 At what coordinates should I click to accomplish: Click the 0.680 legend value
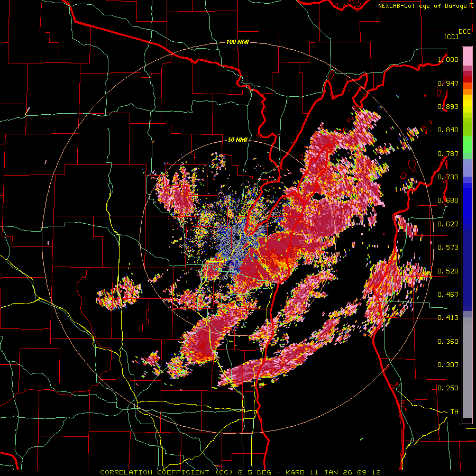448,200
